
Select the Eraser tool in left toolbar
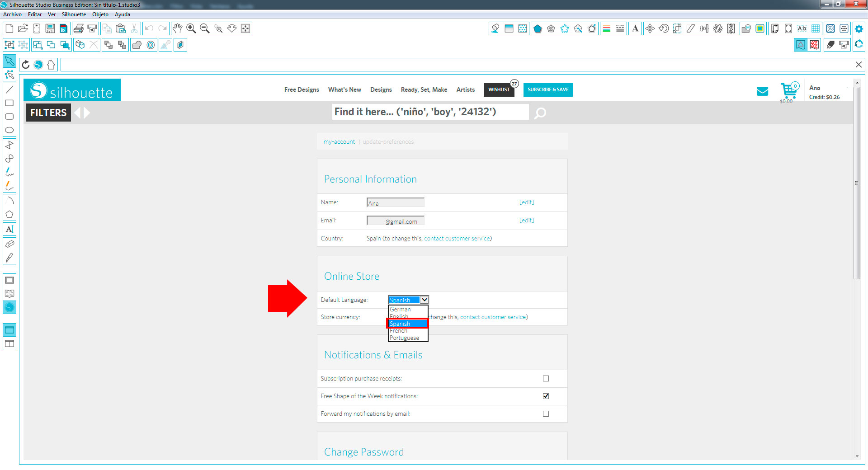pyautogui.click(x=9, y=244)
